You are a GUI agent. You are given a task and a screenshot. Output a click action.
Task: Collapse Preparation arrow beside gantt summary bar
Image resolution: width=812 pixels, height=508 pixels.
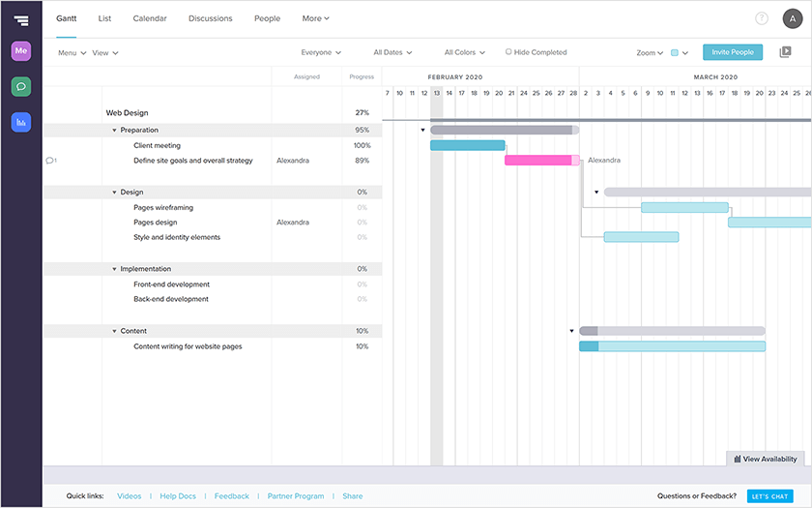422,130
